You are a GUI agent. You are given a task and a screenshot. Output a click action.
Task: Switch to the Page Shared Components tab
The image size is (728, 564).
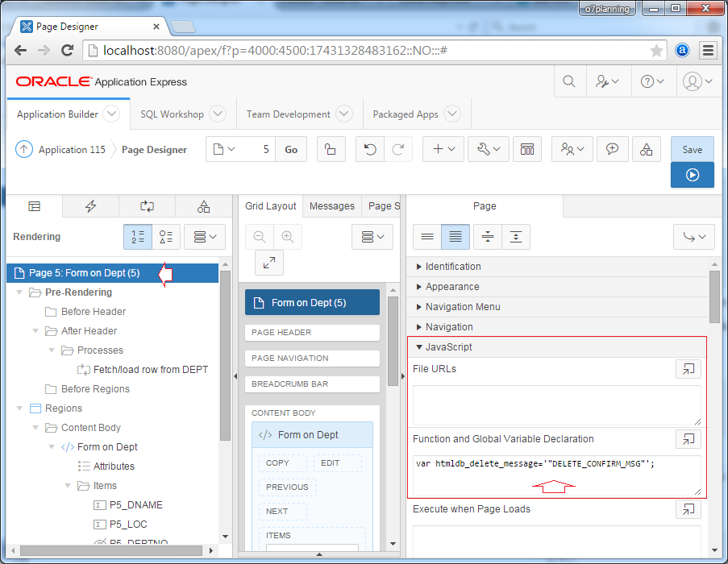(203, 206)
